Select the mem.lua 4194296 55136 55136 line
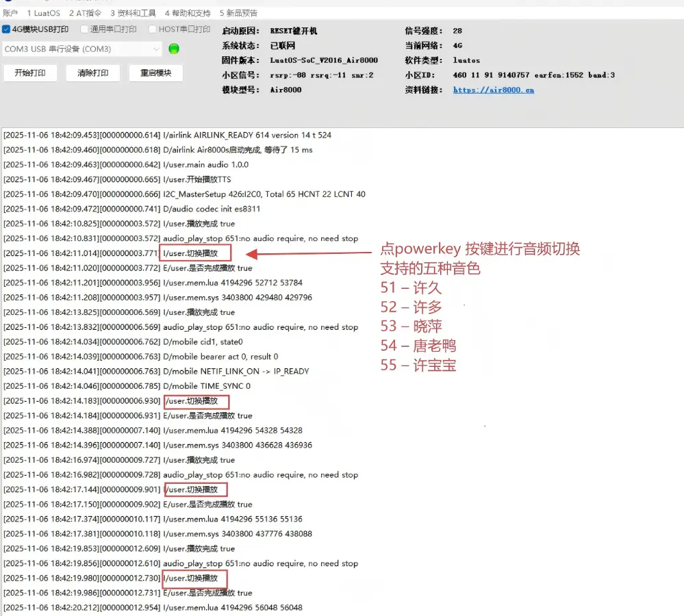Viewport: 684px width, 616px height. point(153,519)
